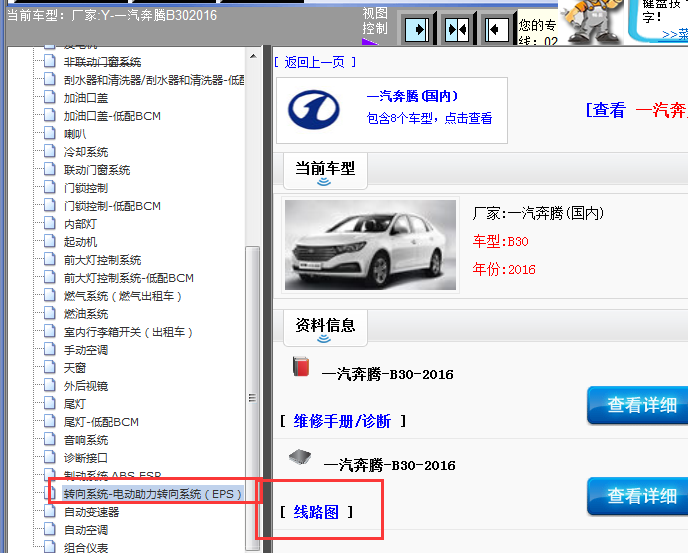Open 一汽奔腾(国内) brand link
Screen dimensions: 688x553
click(x=412, y=96)
